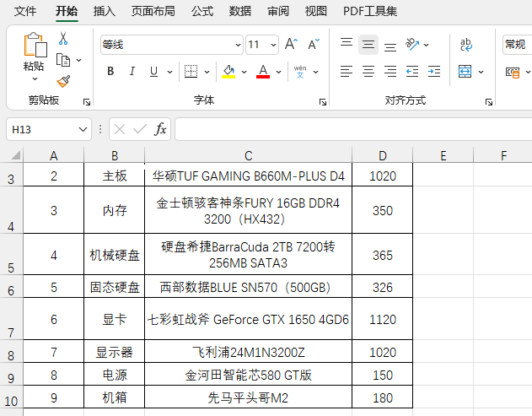Open border style dropdown arrow
This screenshot has width=532, height=416.
[x=207, y=72]
